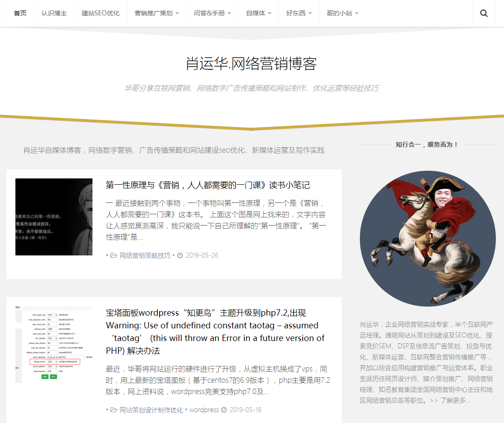504x423 pixels.
Task: Open the 自媒体 dropdown menu
Action: (x=259, y=13)
